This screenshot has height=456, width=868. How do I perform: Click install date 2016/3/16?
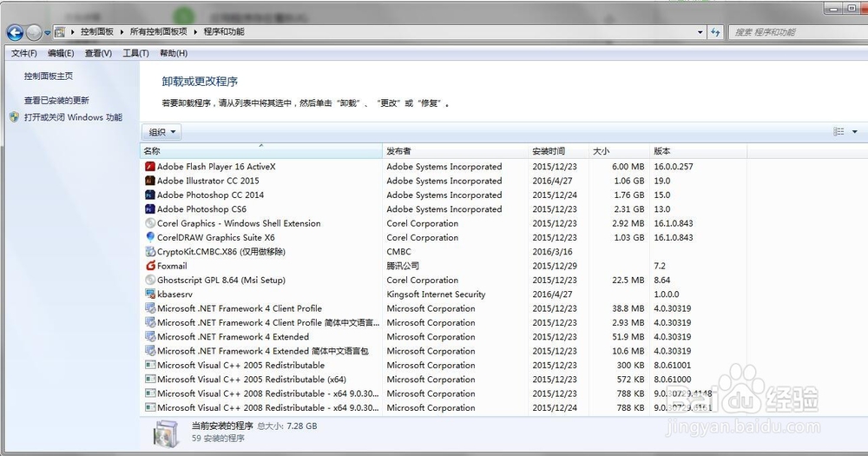[x=552, y=252]
